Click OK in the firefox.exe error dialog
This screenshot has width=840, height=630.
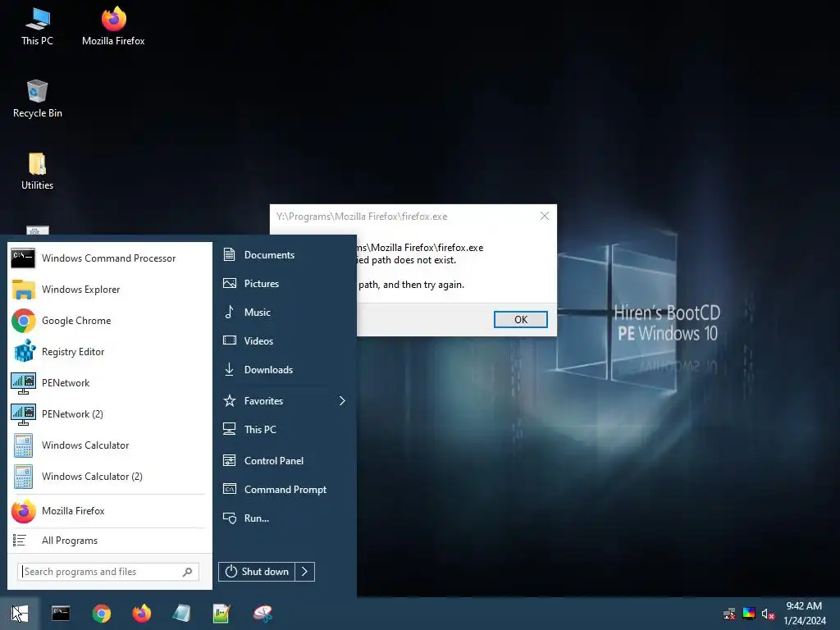pos(521,319)
